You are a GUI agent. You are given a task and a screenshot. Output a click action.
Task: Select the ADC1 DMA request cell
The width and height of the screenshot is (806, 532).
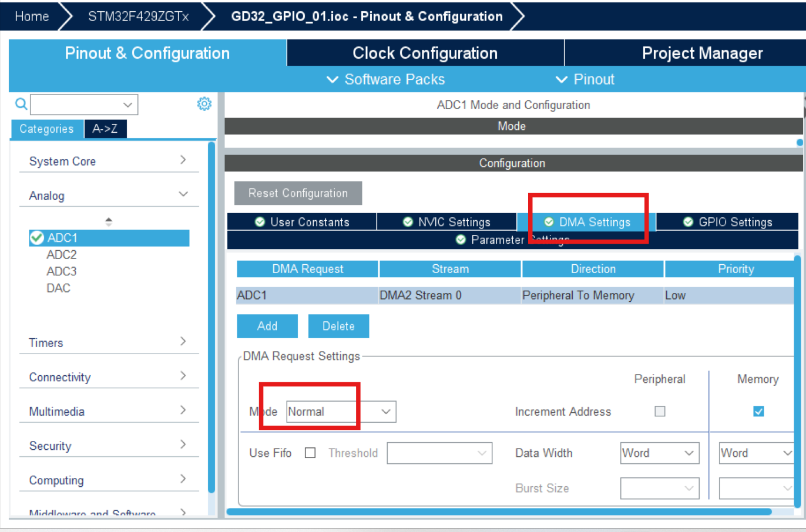click(307, 295)
